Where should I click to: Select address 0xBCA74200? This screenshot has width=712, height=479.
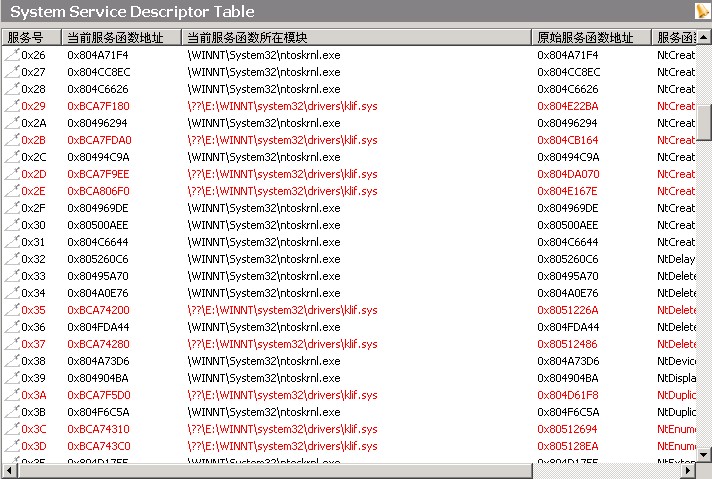(99, 310)
